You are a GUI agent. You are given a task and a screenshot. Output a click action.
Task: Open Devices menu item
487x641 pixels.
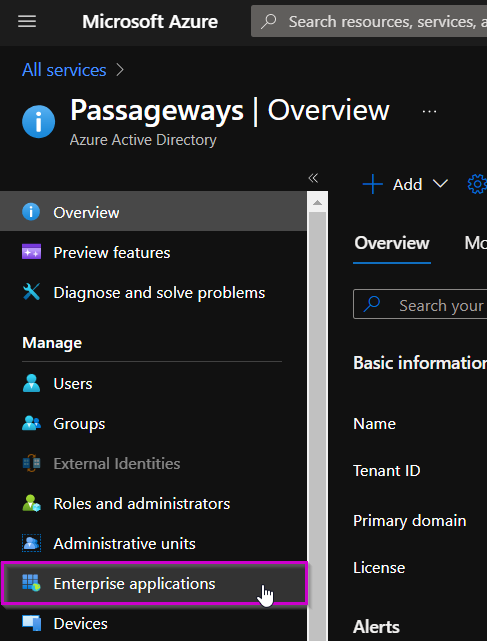[x=153, y=623]
